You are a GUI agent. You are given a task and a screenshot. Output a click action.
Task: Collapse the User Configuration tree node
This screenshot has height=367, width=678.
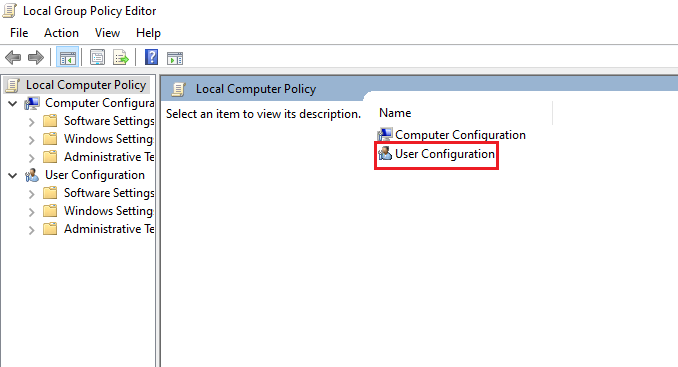[13, 175]
